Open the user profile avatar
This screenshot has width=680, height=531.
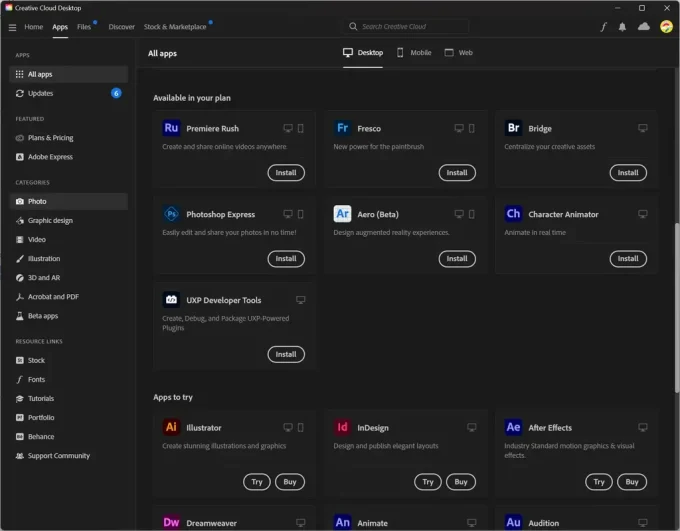click(666, 27)
